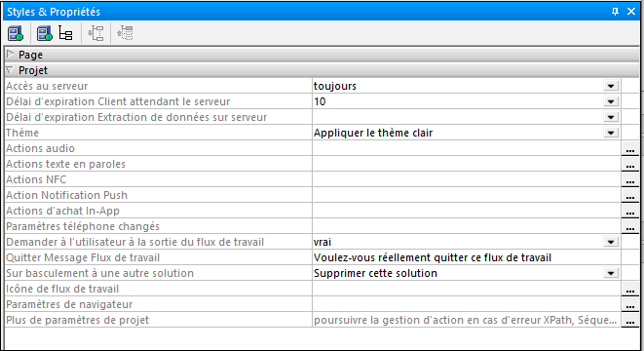644x351 pixels.
Task: Open ellipsis for Plus de paramètres de projet
Action: click(630, 320)
